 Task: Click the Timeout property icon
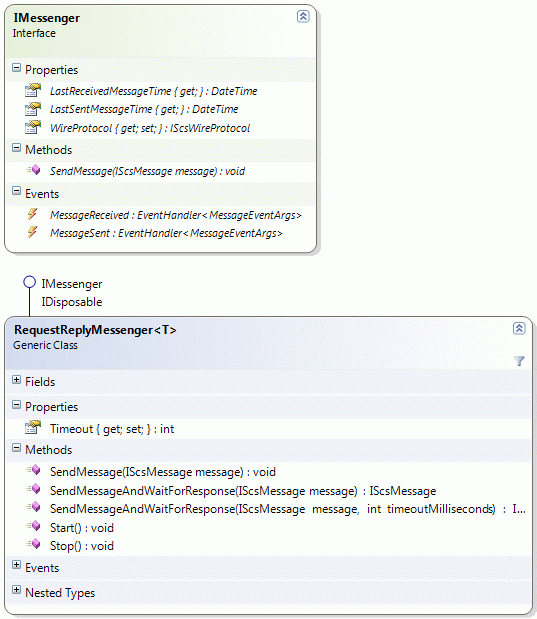click(x=33, y=428)
